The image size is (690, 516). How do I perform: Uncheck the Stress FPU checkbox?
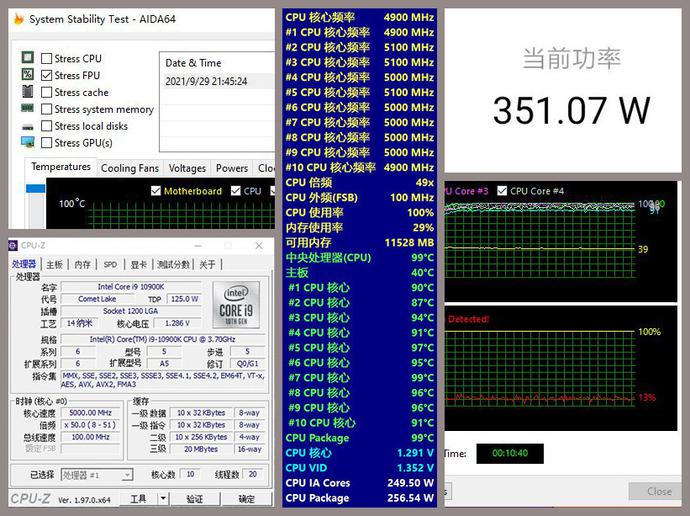pos(46,75)
